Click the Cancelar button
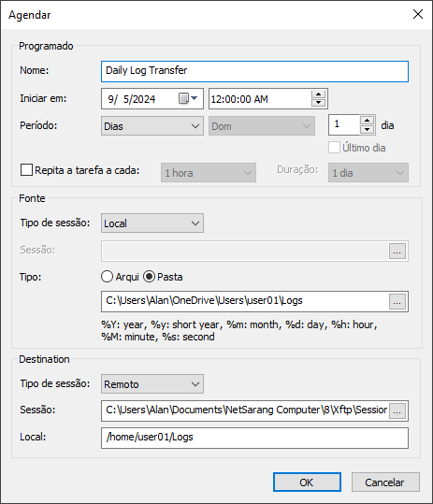 click(x=385, y=482)
